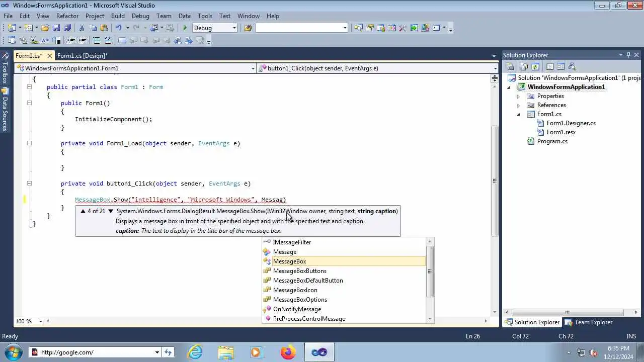Open the Refactor menu
The height and width of the screenshot is (362, 644).
tap(67, 16)
